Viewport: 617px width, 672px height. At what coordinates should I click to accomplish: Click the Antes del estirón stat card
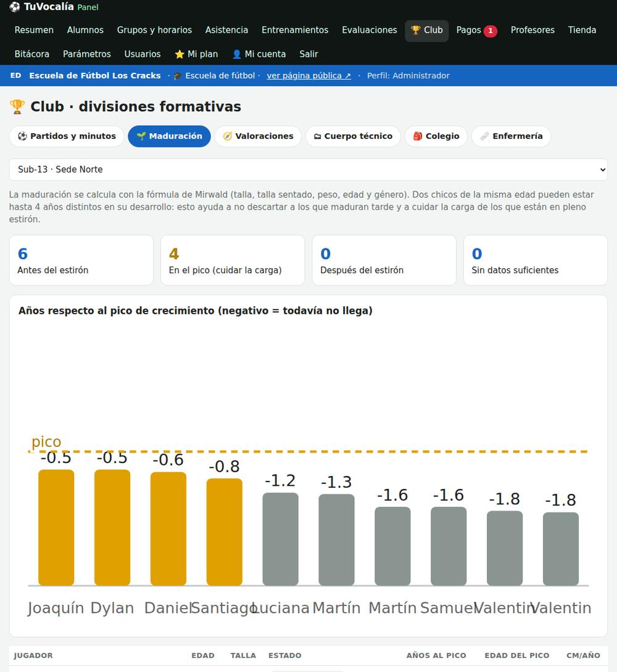click(81, 260)
